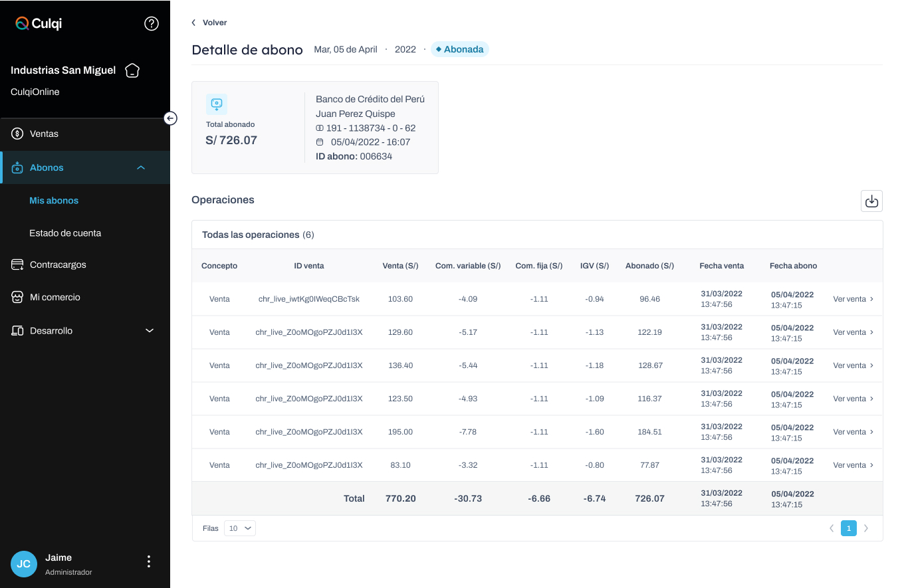Click the store icon beside Industrias San Miguel
904x588 pixels.
tap(132, 70)
